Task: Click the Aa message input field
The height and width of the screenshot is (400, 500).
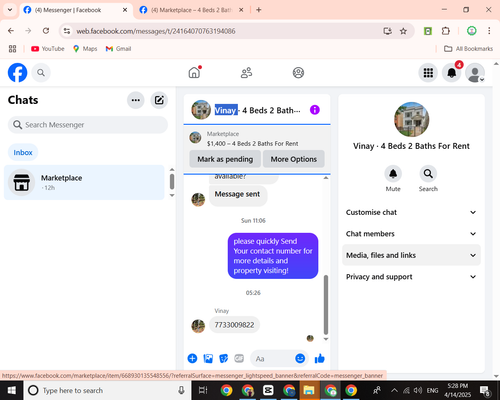Action: (x=273, y=359)
